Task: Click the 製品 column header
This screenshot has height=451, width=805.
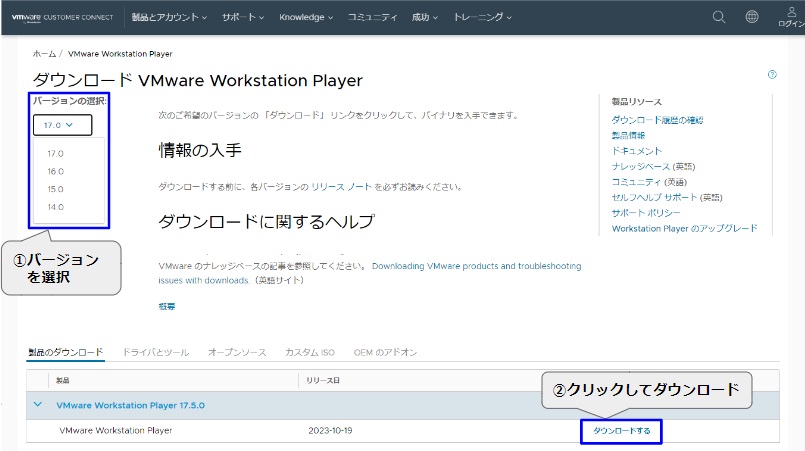Action: pyautogui.click(x=63, y=381)
